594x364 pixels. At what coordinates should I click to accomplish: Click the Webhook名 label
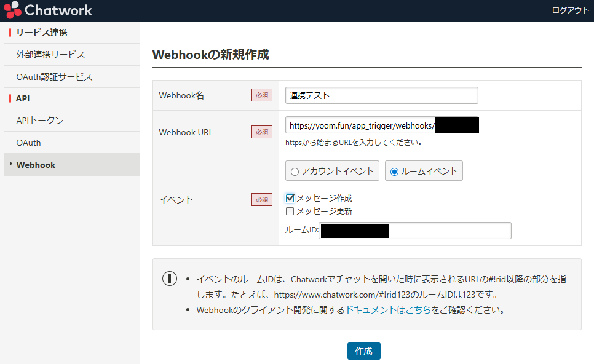[x=181, y=95]
